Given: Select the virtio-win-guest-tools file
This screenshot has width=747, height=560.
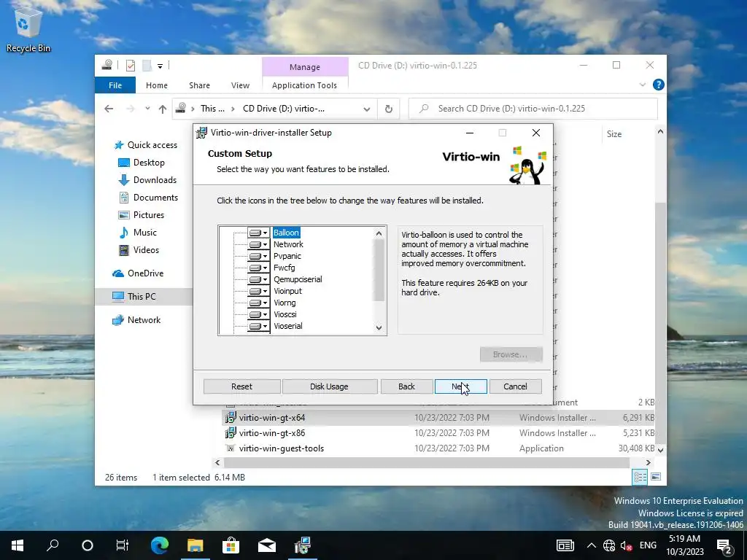Looking at the screenshot, I should coord(281,448).
